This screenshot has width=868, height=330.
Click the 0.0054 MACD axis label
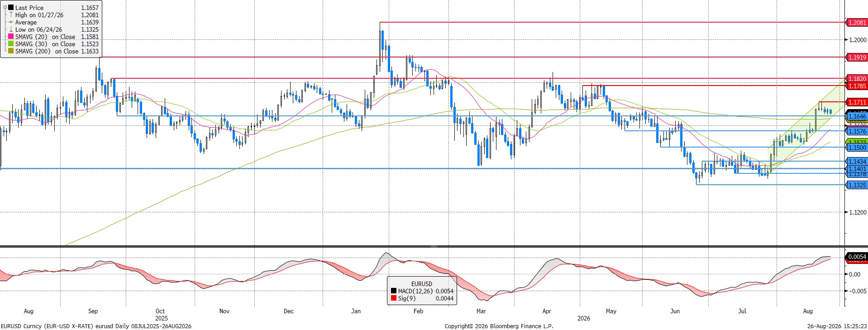(x=857, y=257)
